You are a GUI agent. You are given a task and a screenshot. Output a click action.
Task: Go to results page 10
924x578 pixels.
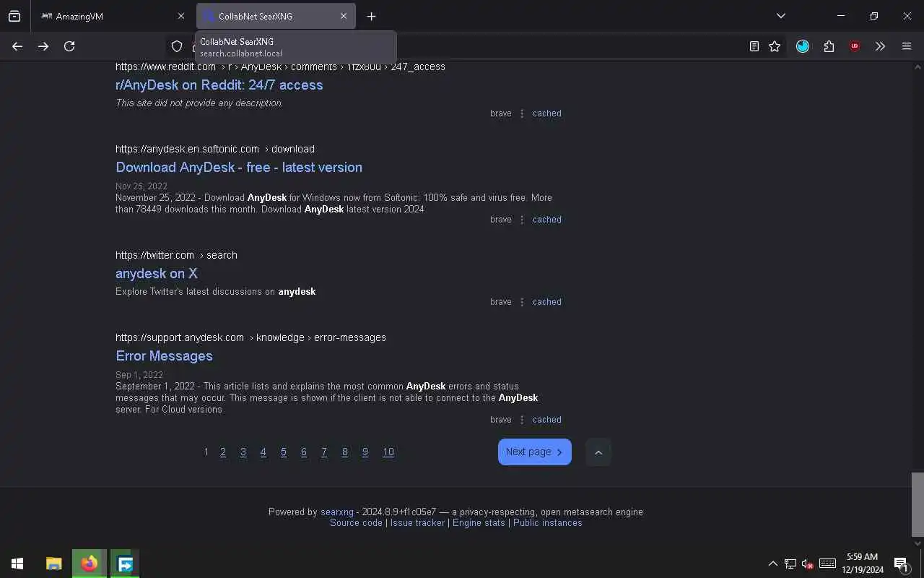[388, 452]
